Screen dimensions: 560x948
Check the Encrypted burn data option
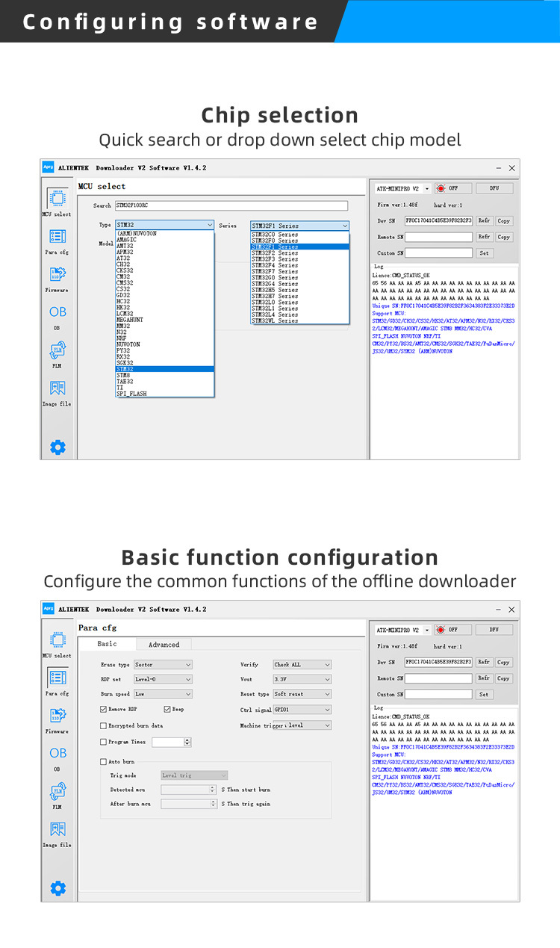(103, 725)
